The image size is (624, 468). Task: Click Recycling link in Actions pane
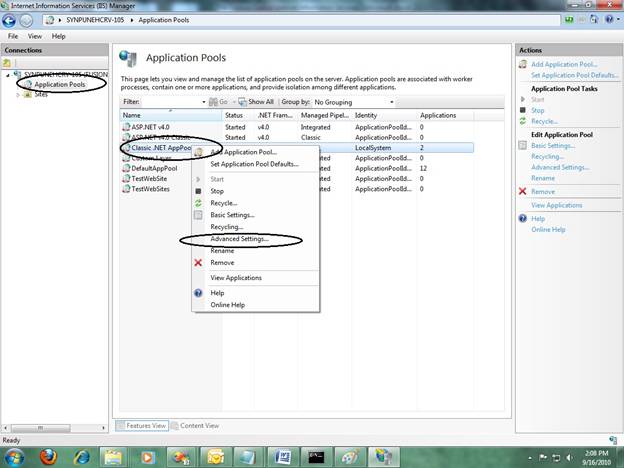[x=547, y=156]
